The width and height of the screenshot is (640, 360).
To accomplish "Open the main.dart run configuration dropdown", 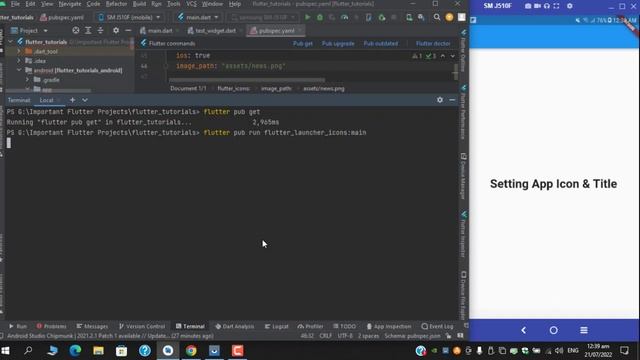I will tap(198, 18).
